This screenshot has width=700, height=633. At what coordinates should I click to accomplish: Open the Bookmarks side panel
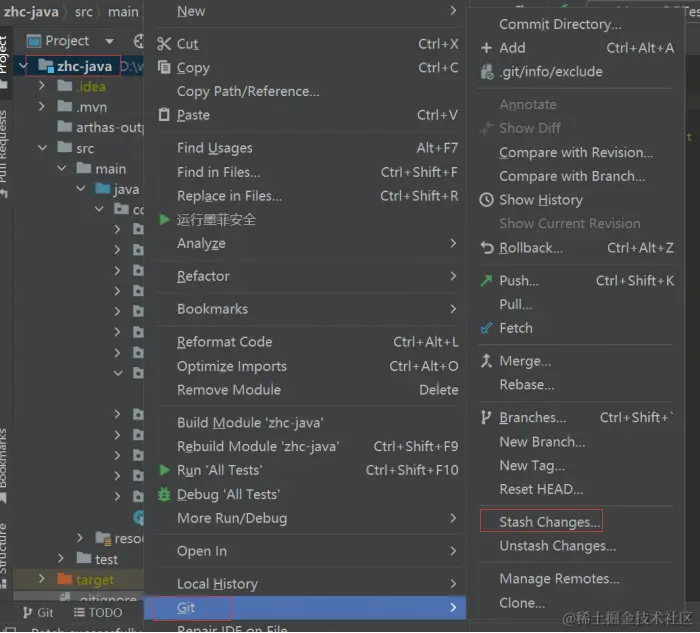click(4, 464)
